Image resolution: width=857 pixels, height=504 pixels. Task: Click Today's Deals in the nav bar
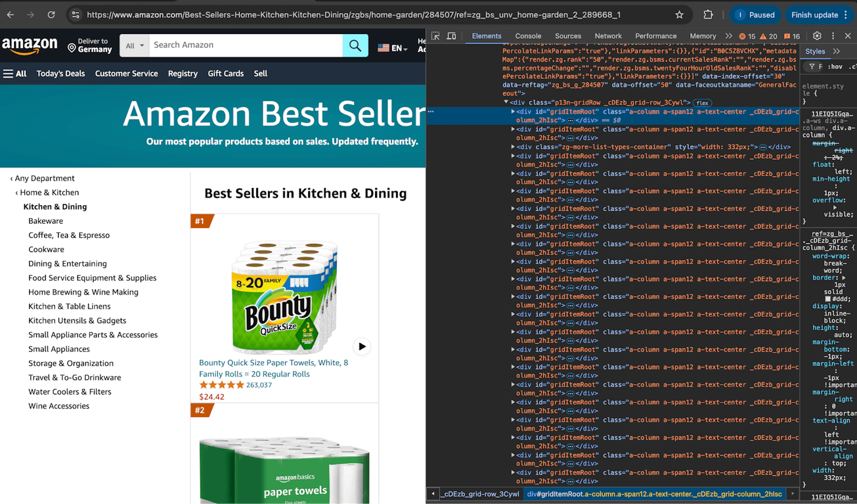pos(60,73)
